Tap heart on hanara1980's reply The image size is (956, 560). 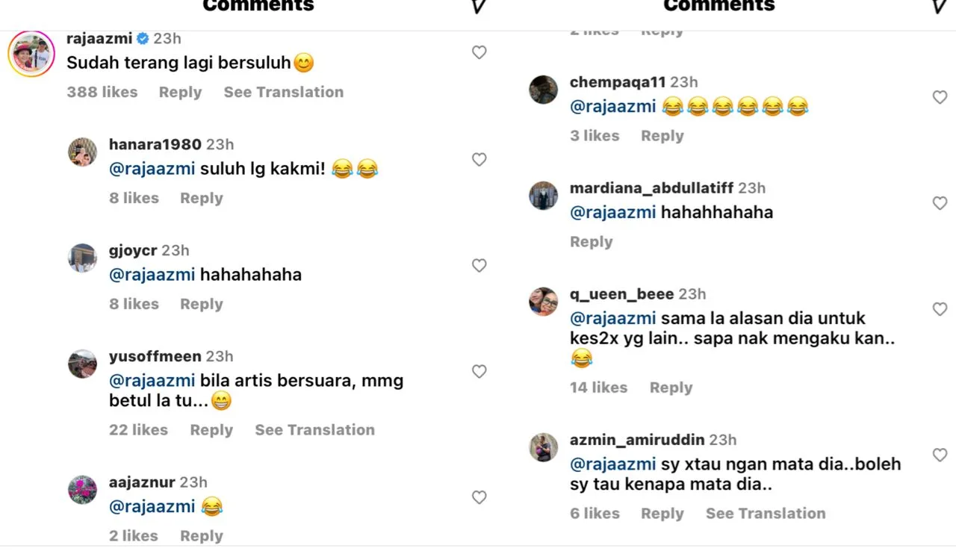(479, 159)
